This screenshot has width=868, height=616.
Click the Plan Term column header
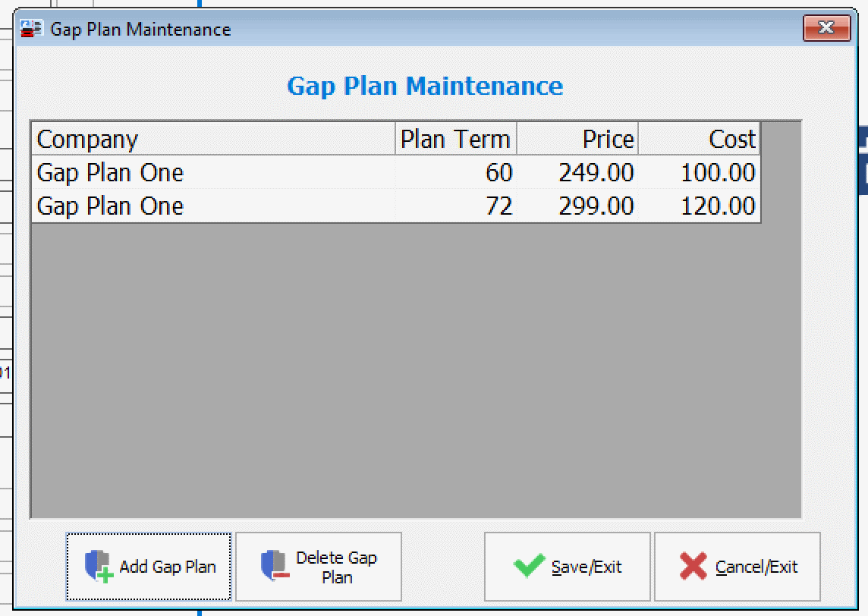pyautogui.click(x=455, y=139)
